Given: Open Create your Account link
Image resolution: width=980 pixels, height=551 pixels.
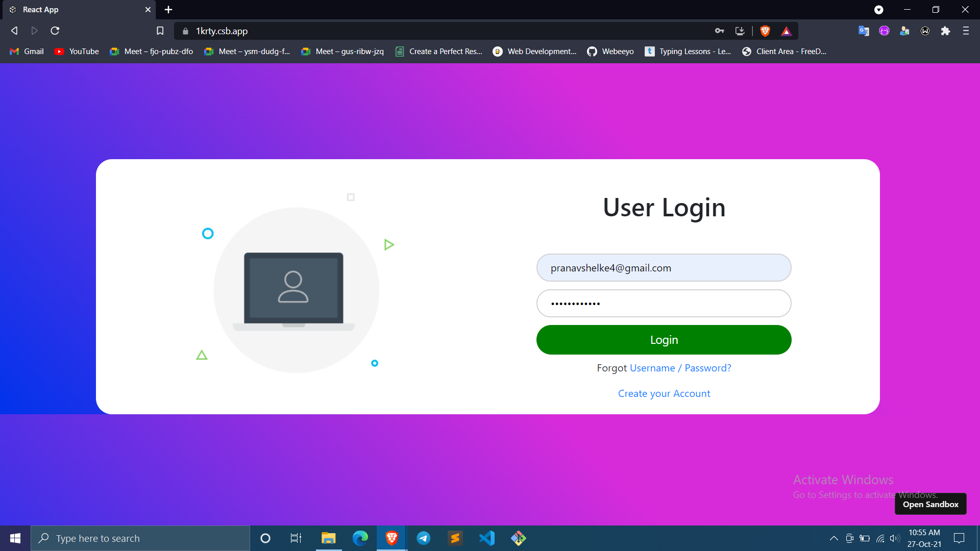Looking at the screenshot, I should (664, 393).
